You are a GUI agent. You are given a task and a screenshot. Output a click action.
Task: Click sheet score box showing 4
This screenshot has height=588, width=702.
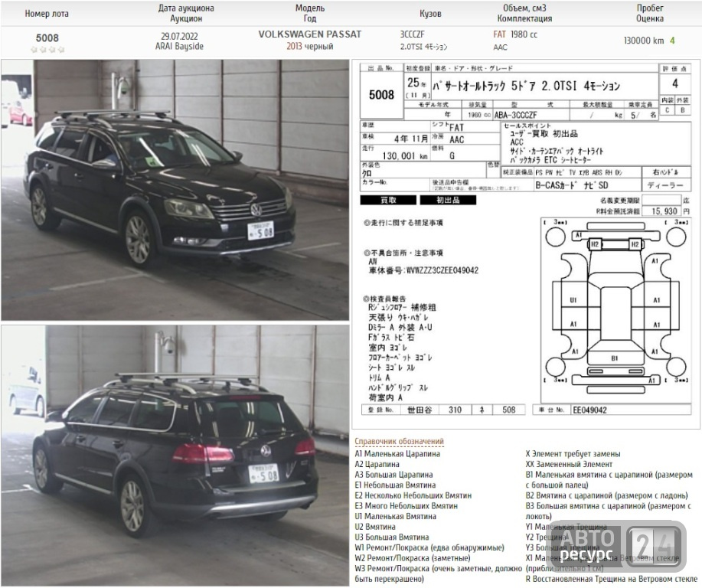675,83
